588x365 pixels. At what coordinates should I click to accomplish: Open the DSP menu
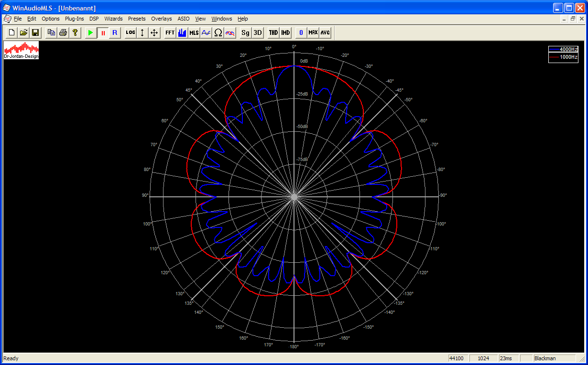tap(94, 19)
